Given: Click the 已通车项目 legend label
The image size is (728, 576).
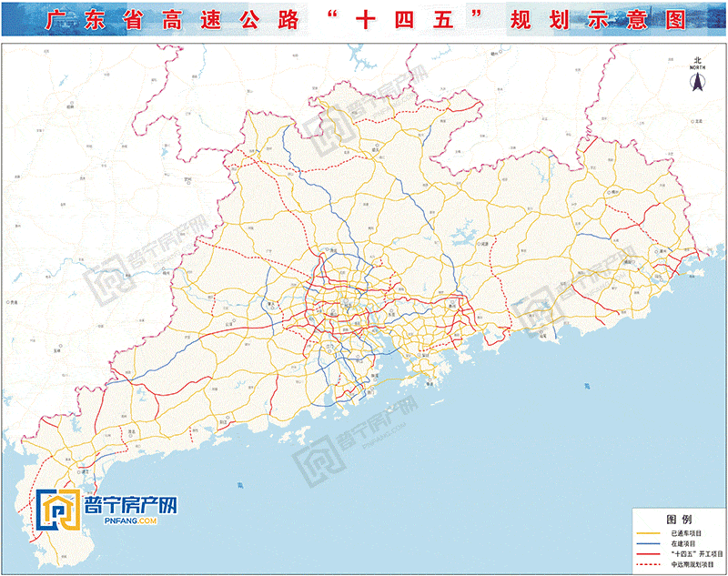Looking at the screenshot, I should click(x=687, y=531).
